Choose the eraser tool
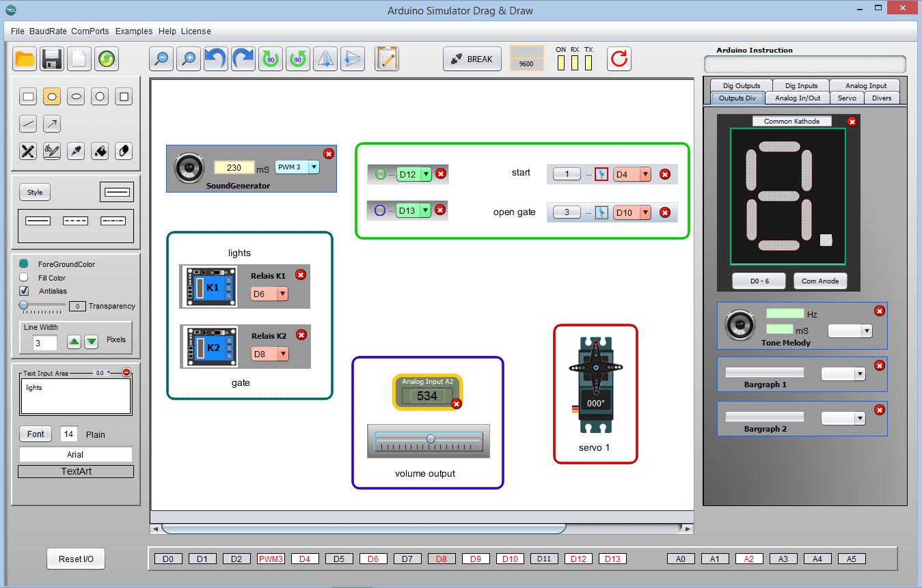Viewport: 922px width, 588px height. (123, 151)
